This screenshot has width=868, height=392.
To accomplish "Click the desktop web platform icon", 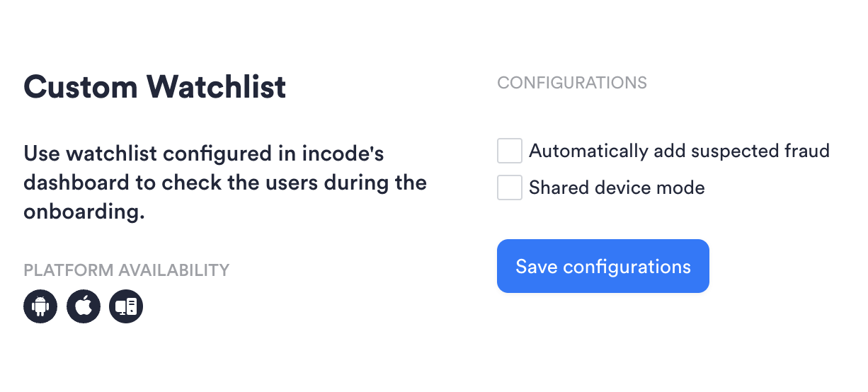I will [126, 306].
